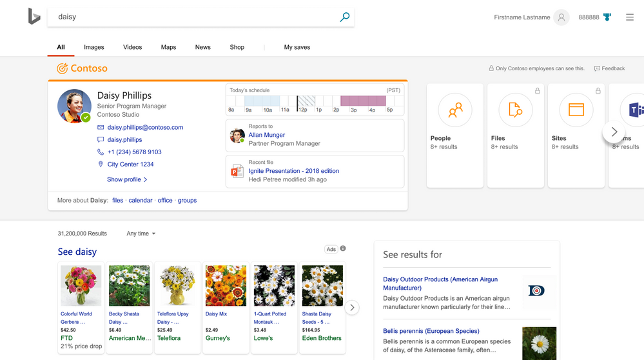Switch to the Videos tab
644x360 pixels.
tap(133, 47)
